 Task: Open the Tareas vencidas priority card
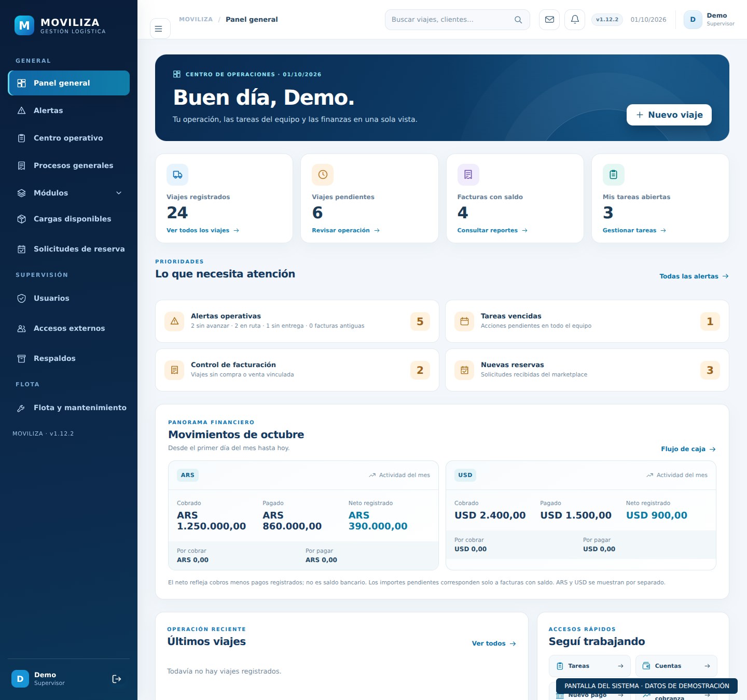(587, 321)
